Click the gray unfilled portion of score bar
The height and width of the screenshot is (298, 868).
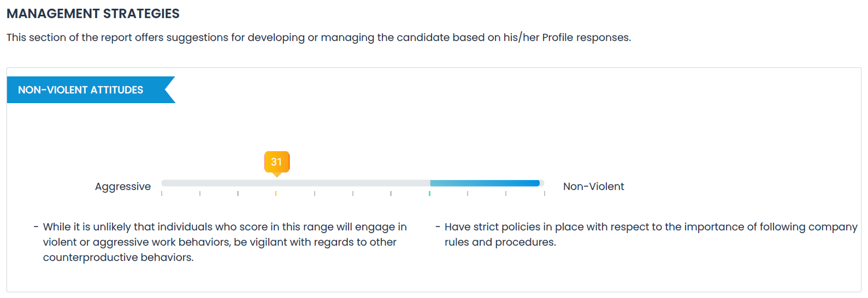(x=296, y=183)
